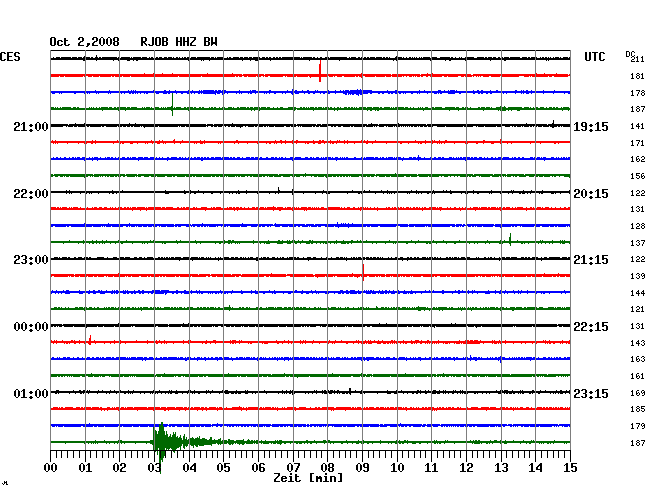Select the "22:00" local time label

(31, 194)
